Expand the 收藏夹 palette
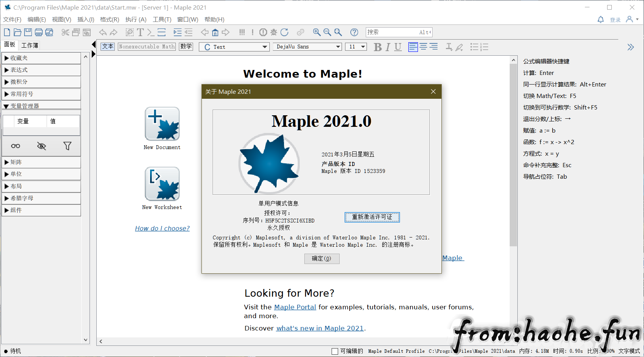This screenshot has width=644, height=357. pos(41,58)
